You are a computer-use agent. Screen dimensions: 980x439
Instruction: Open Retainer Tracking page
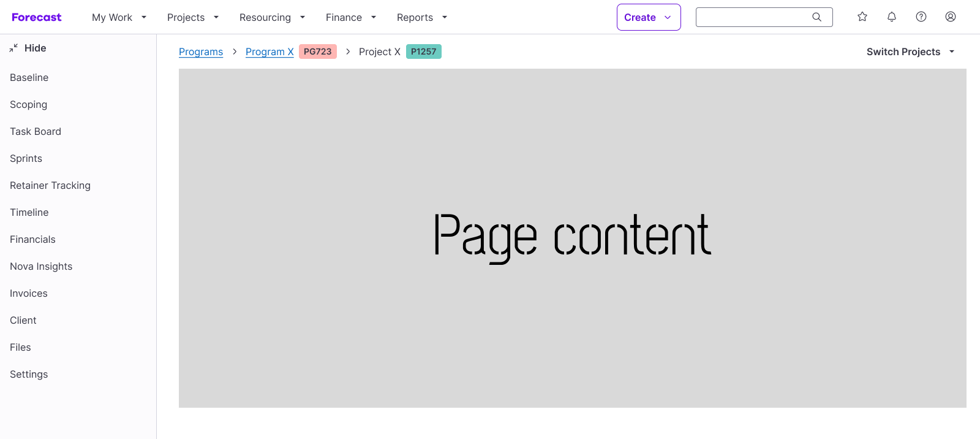point(50,185)
